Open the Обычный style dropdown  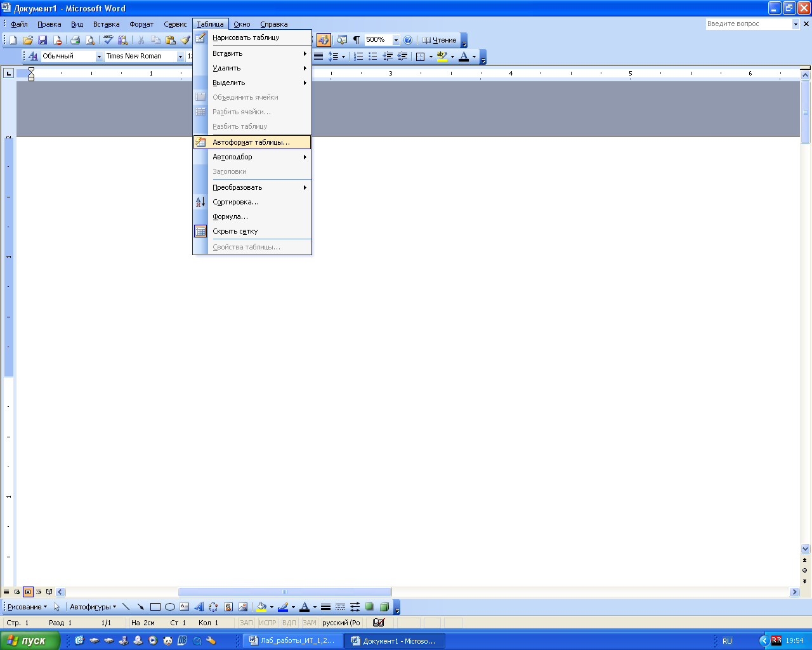99,56
